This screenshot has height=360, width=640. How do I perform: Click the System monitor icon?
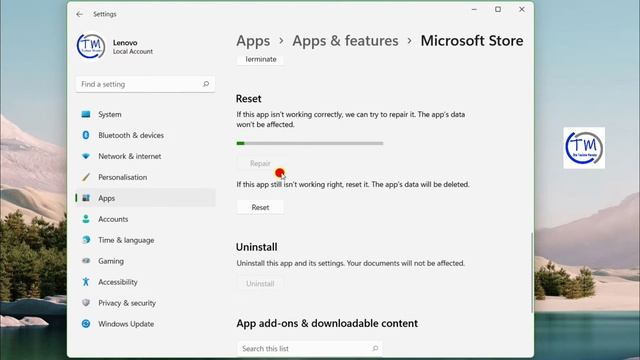coord(86,114)
